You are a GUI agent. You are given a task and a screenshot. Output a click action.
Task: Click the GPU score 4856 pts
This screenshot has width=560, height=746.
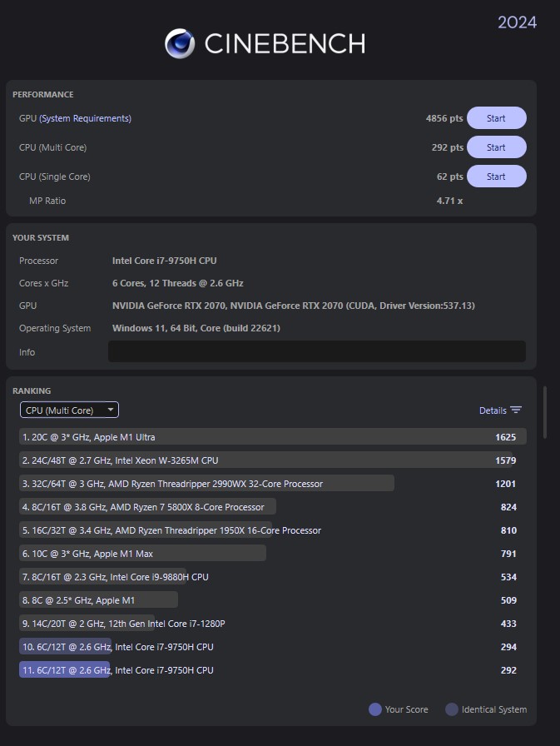pyautogui.click(x=444, y=118)
